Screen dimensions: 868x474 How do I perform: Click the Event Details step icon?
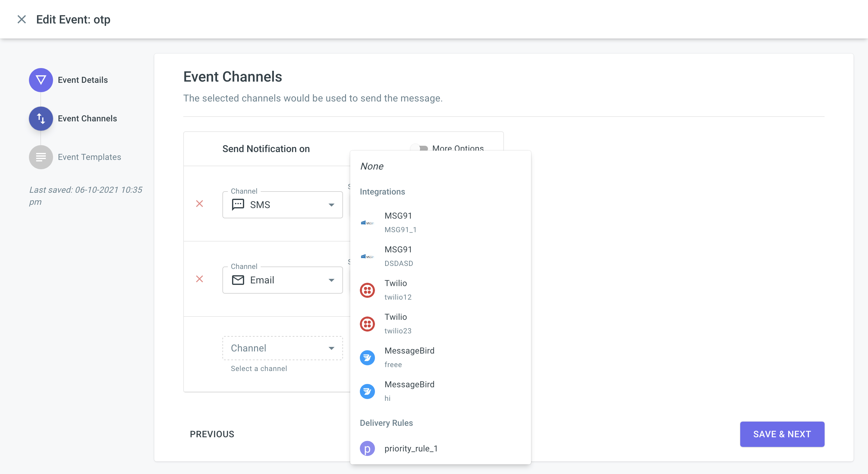point(41,80)
